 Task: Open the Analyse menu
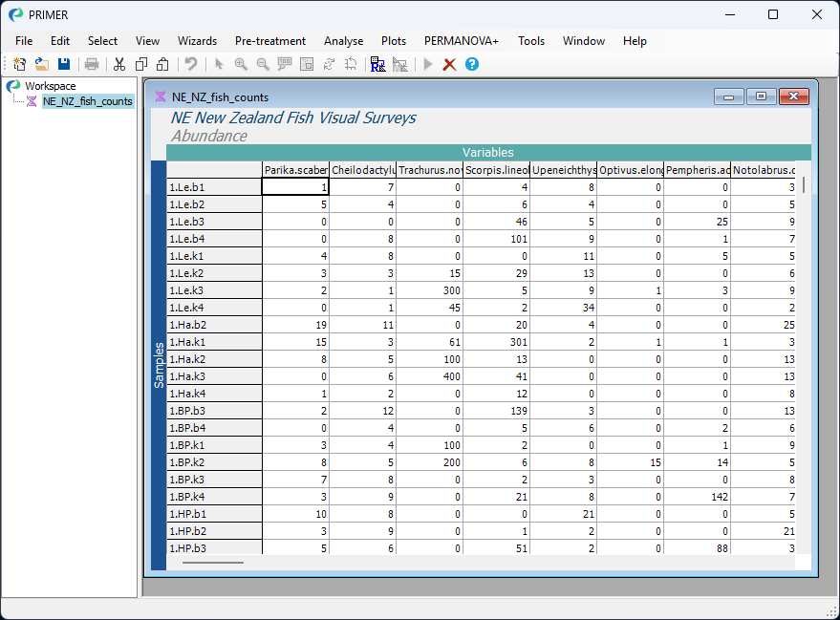343,41
